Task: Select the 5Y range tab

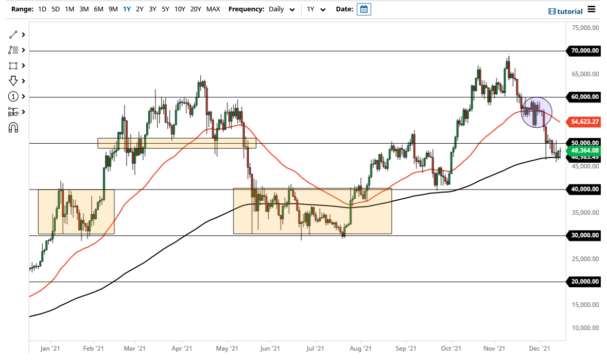Action: coord(165,9)
